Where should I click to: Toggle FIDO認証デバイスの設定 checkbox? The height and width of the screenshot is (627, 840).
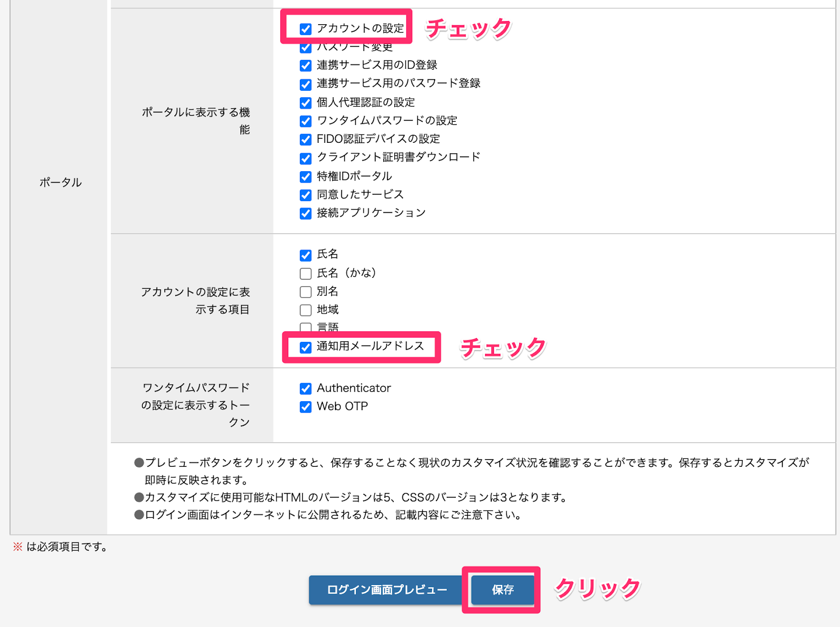(306, 140)
